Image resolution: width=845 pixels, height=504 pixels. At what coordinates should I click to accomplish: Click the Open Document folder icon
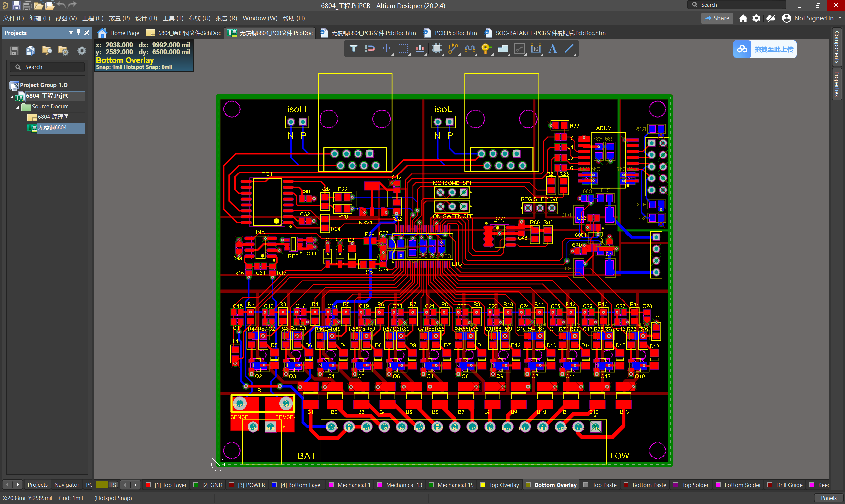(38, 5)
